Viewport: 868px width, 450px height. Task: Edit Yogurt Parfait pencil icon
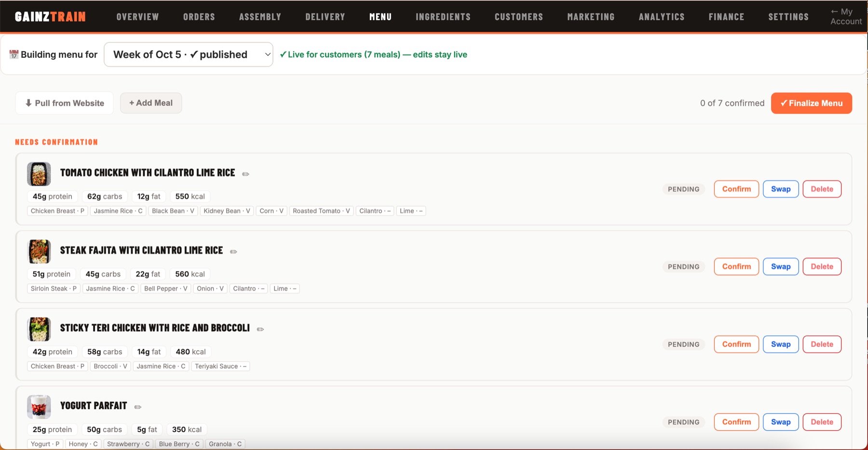138,407
